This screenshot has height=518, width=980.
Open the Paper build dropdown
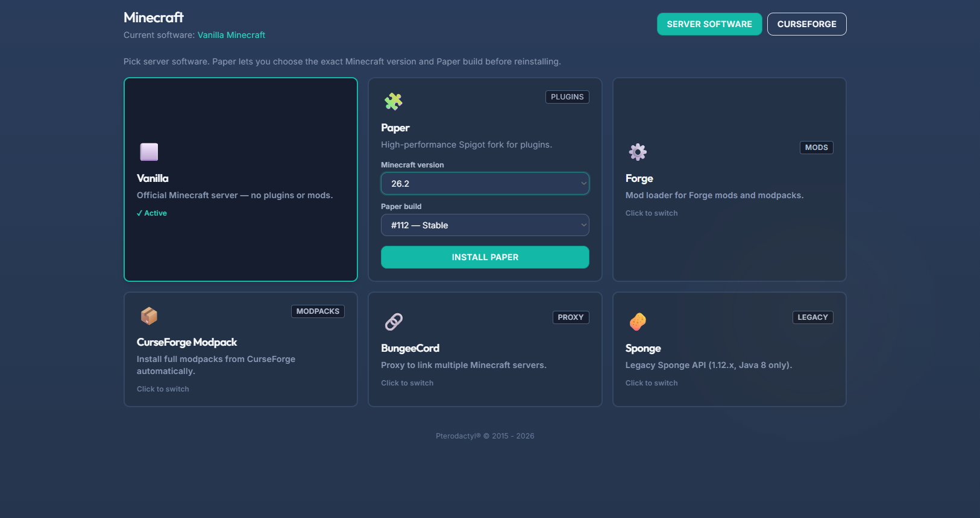pyautogui.click(x=485, y=225)
